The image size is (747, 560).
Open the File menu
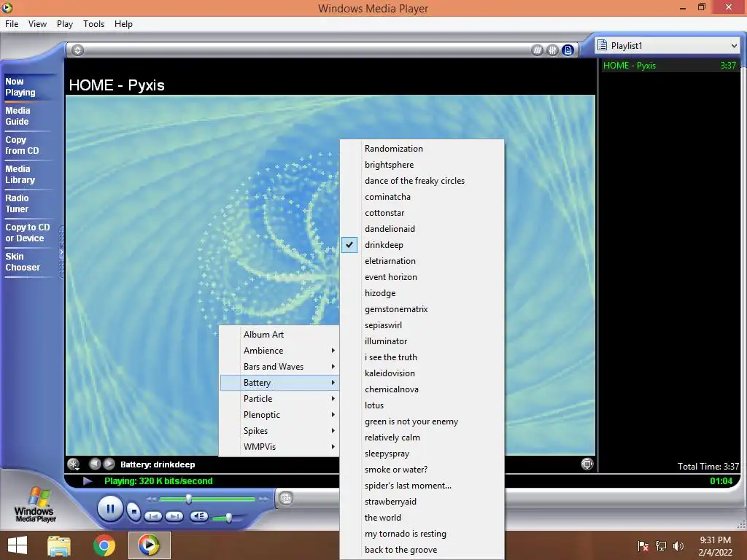pos(12,24)
